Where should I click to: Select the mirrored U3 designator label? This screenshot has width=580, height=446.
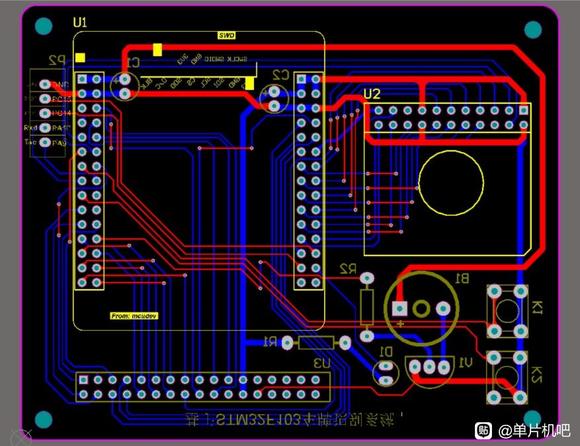322,364
